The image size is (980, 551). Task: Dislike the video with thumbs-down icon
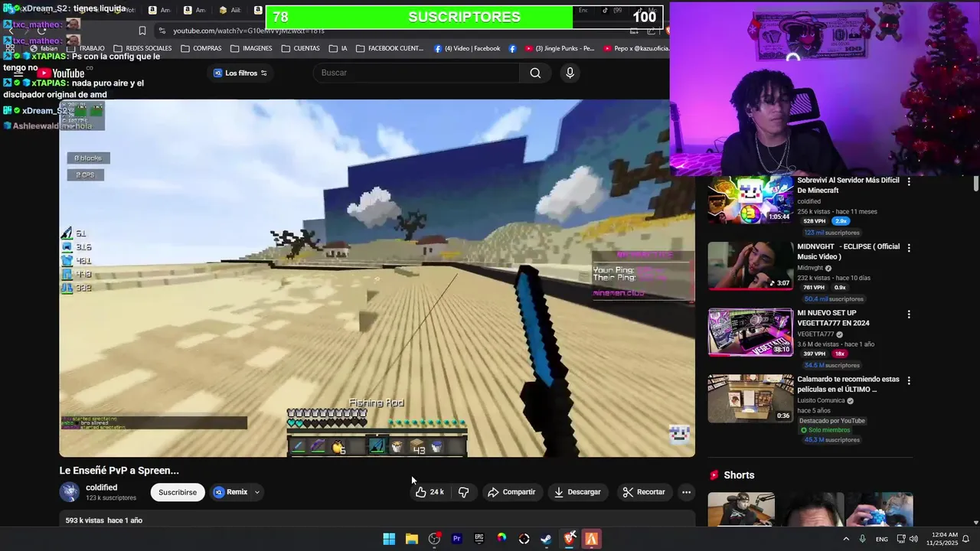(x=464, y=492)
